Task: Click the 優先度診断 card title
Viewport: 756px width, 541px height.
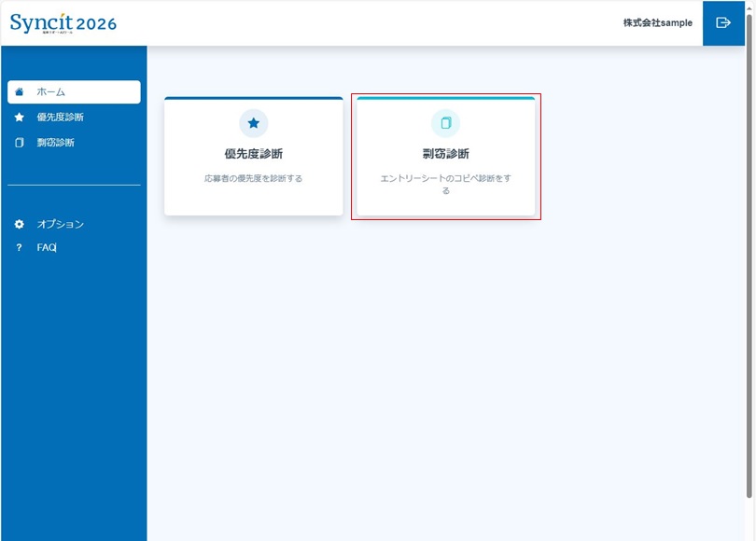Action: tap(253, 154)
